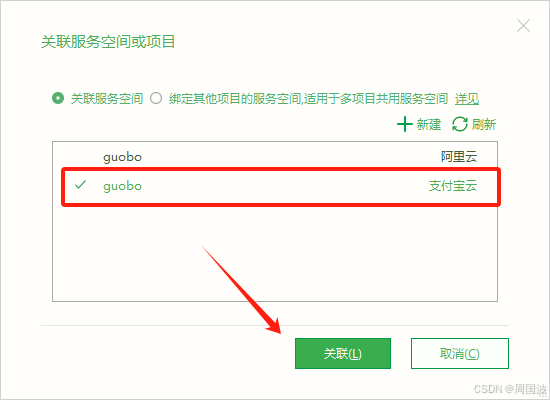550x400 pixels.
Task: Click the first guobo name in list
Action: [x=122, y=157]
